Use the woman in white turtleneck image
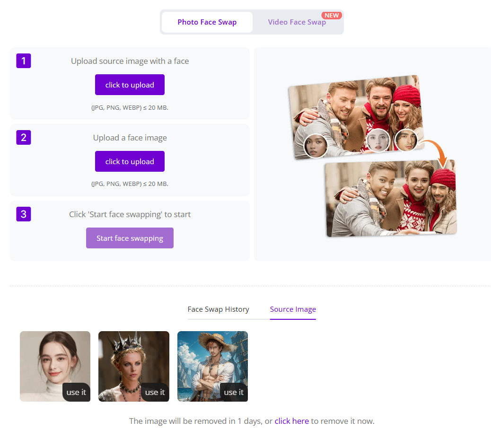Image resolution: width=491 pixels, height=448 pixels. (76, 392)
